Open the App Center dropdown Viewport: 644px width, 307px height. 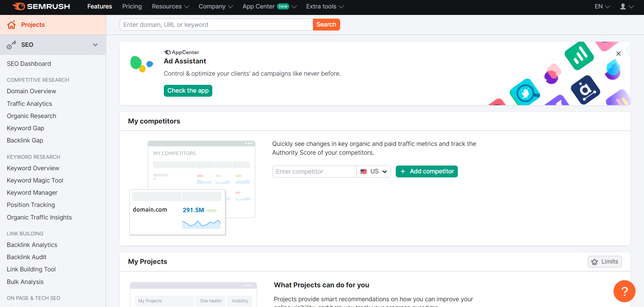[x=270, y=6]
